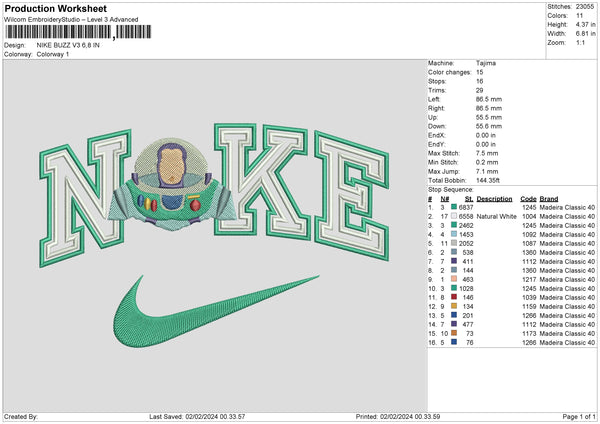Click the Height value 4.37 in
600x424 pixels.
coord(585,24)
